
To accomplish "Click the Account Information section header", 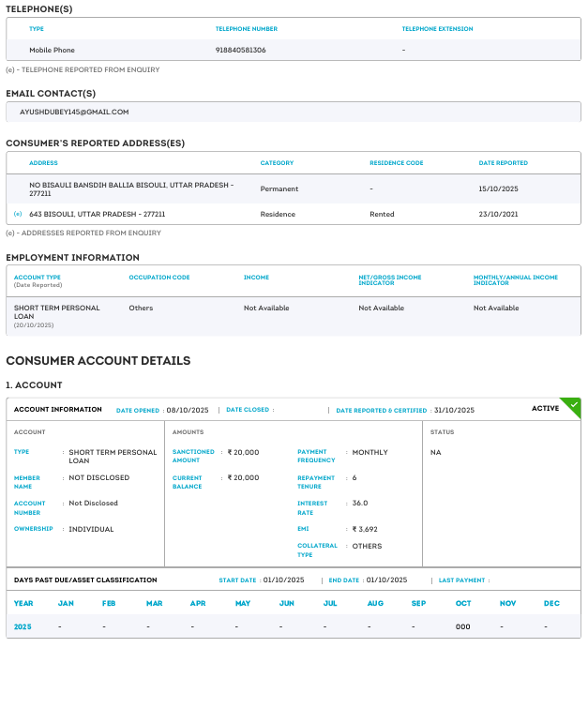I will coord(58,410).
